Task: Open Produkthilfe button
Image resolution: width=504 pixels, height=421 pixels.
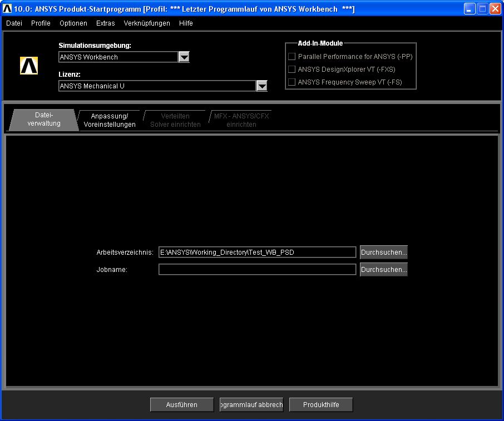Action: (x=321, y=405)
